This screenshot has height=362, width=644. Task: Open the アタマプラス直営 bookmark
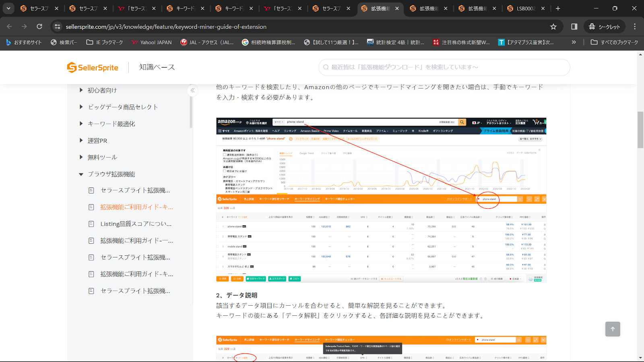tap(526, 42)
